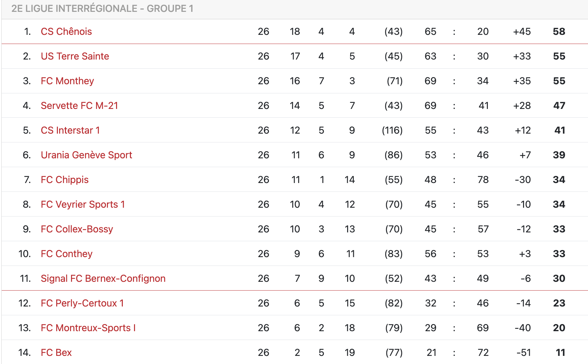Viewport: 588px width, 364px height.
Task: Open the CS Chênois team link
Action: click(x=66, y=31)
